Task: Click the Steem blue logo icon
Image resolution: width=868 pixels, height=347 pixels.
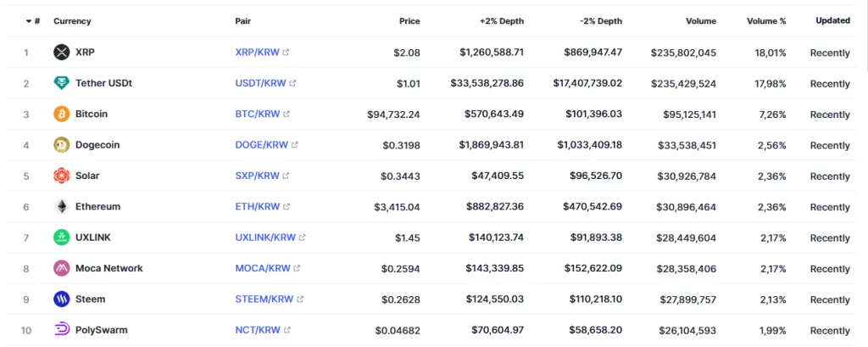Action: click(x=61, y=299)
